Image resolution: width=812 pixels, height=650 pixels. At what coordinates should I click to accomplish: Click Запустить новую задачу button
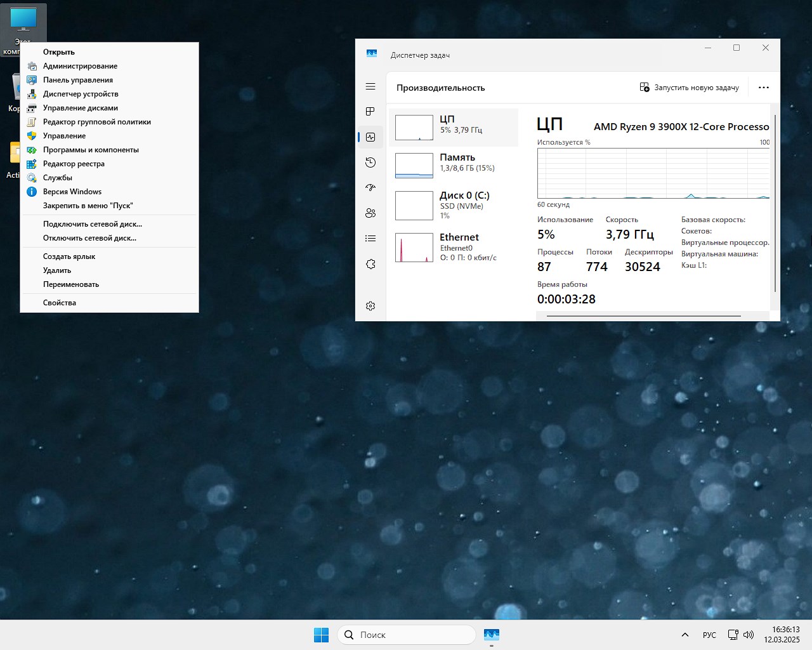pyautogui.click(x=689, y=88)
